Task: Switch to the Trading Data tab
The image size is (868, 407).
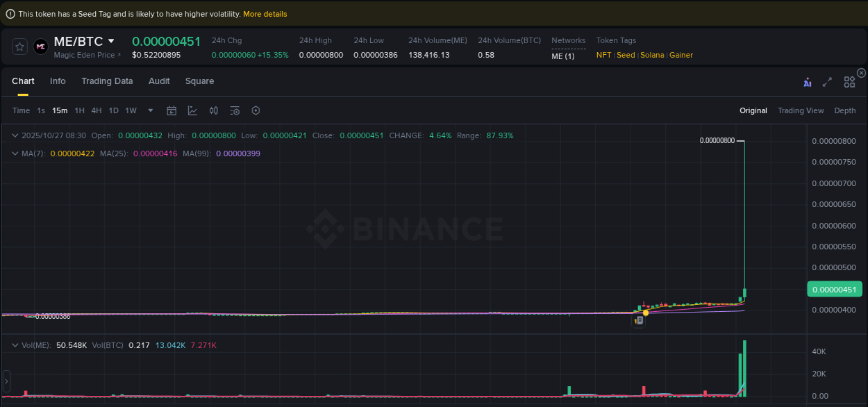Action: click(x=107, y=81)
